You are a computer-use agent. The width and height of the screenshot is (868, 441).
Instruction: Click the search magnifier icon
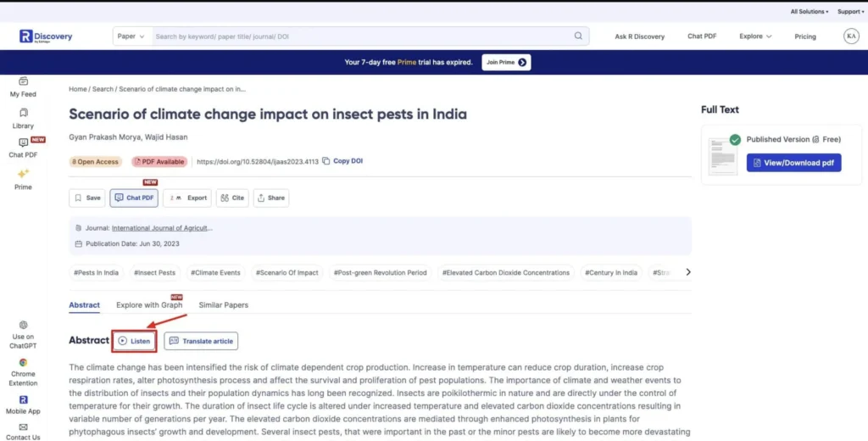pyautogui.click(x=578, y=36)
